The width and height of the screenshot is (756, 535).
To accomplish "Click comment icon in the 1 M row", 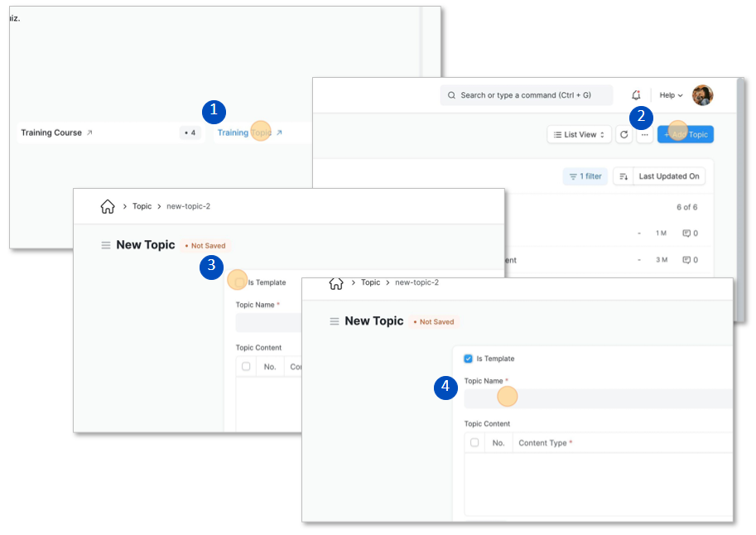I will 686,234.
